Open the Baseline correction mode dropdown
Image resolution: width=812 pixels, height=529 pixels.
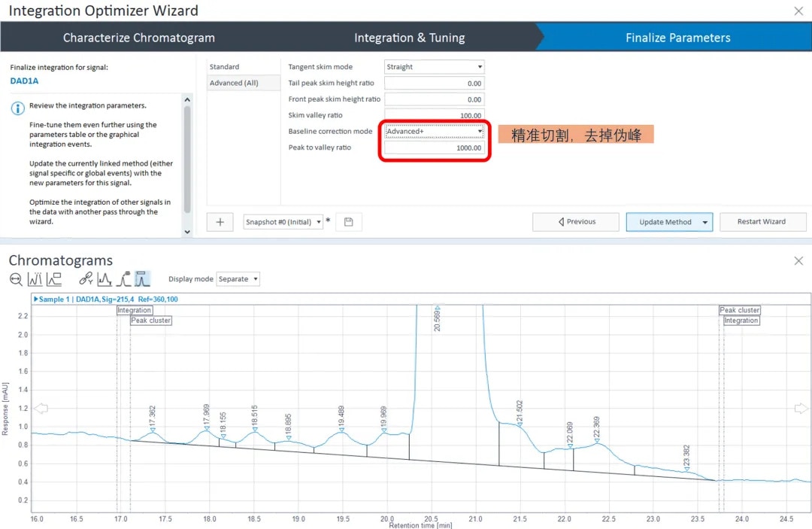point(434,132)
